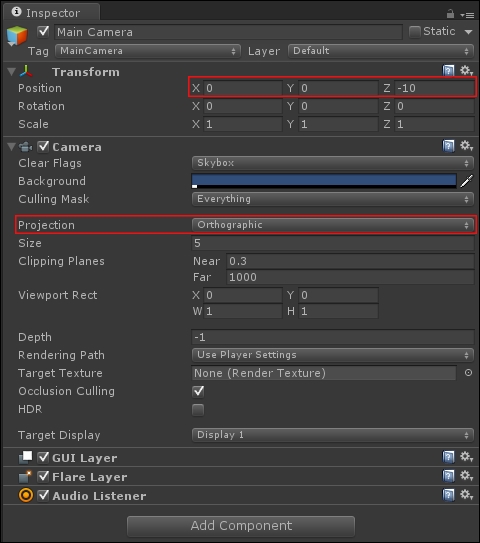Enable the HDR checkbox

tap(198, 410)
